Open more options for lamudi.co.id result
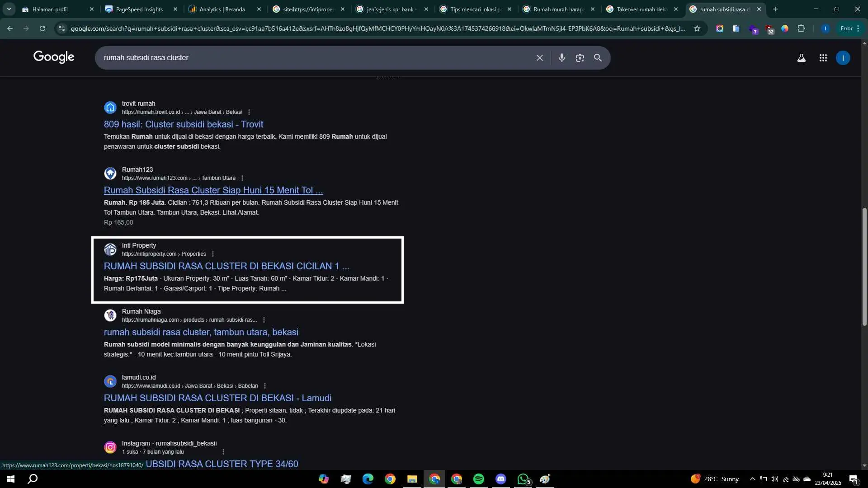The width and height of the screenshot is (868, 488). [x=265, y=386]
